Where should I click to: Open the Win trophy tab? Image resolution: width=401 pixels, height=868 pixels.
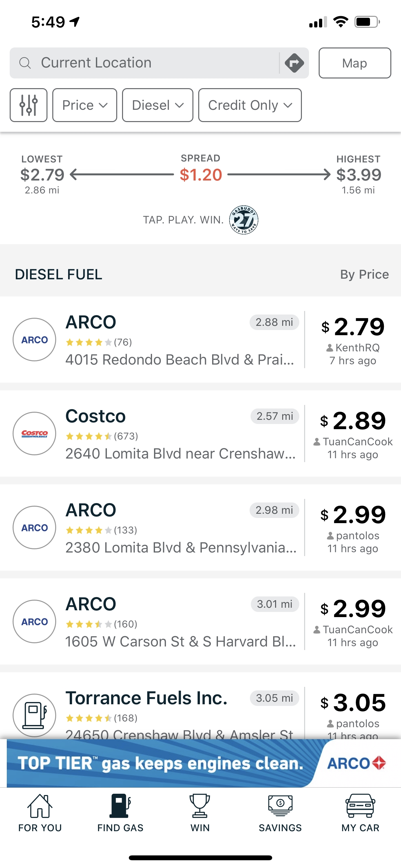(x=200, y=813)
